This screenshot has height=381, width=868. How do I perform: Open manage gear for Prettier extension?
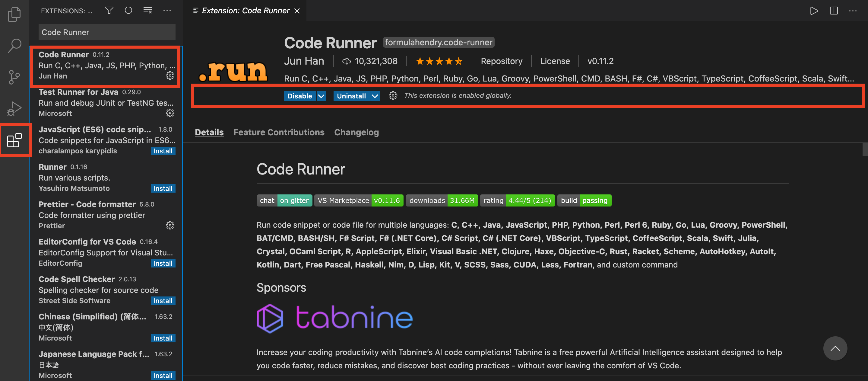[170, 225]
